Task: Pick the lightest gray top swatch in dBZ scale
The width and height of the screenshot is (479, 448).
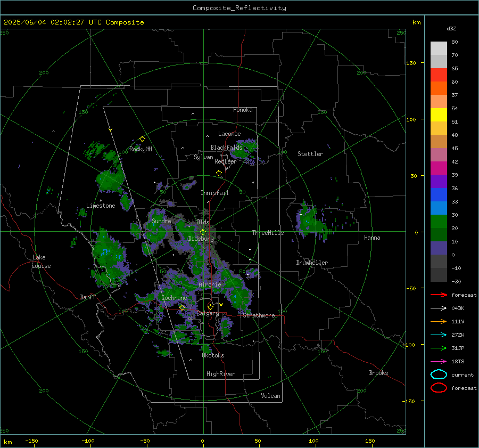Action: tap(439, 48)
